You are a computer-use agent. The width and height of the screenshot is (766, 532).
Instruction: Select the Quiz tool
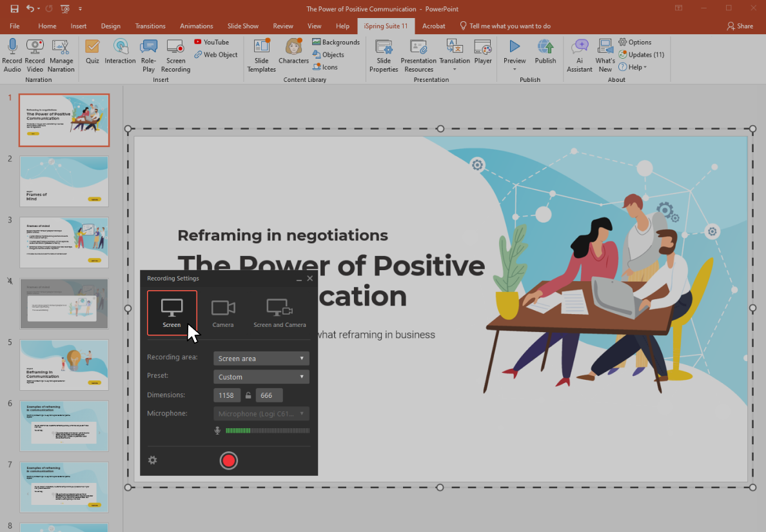coord(92,54)
